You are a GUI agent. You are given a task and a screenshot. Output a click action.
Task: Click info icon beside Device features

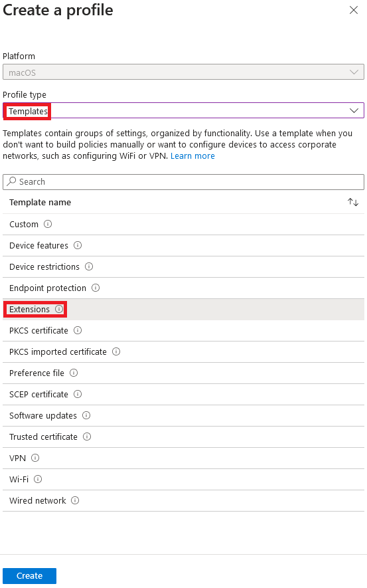coord(78,245)
